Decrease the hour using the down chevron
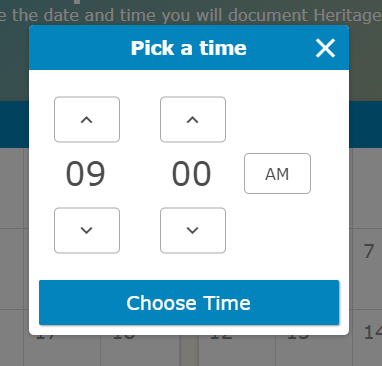 (87, 230)
